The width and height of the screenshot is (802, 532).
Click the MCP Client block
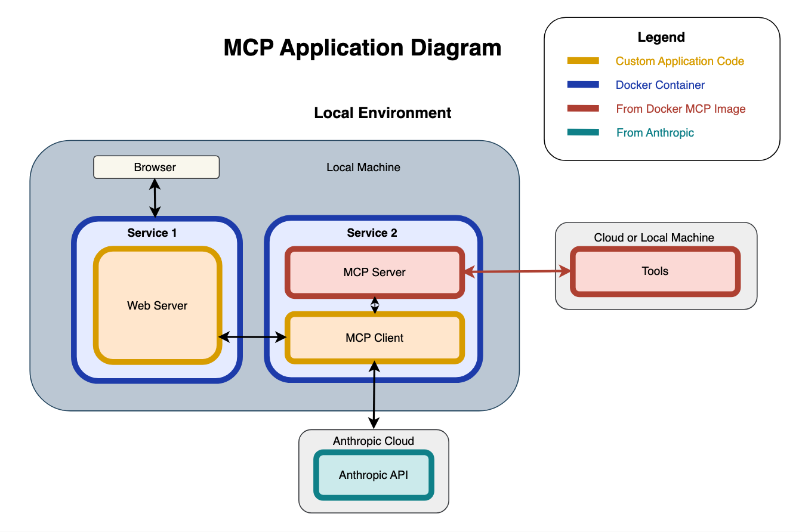point(375,338)
